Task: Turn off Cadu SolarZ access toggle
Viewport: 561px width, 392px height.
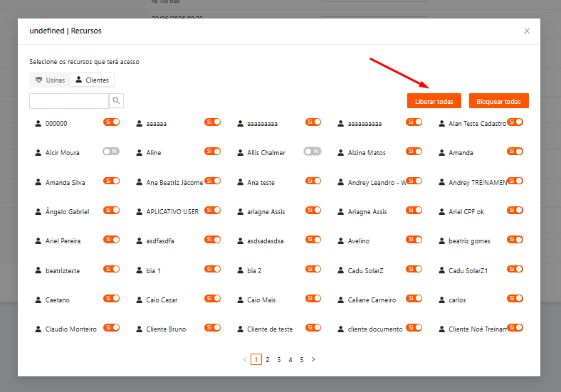Action: pyautogui.click(x=414, y=269)
